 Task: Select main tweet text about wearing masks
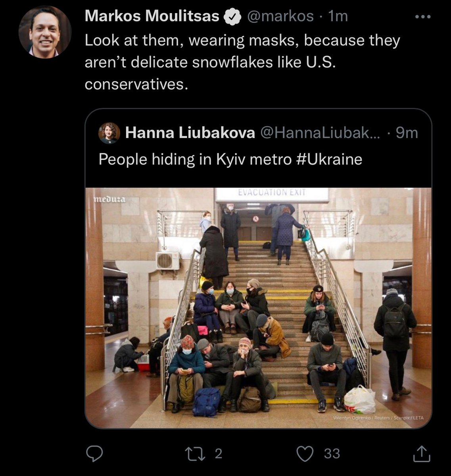click(x=242, y=62)
